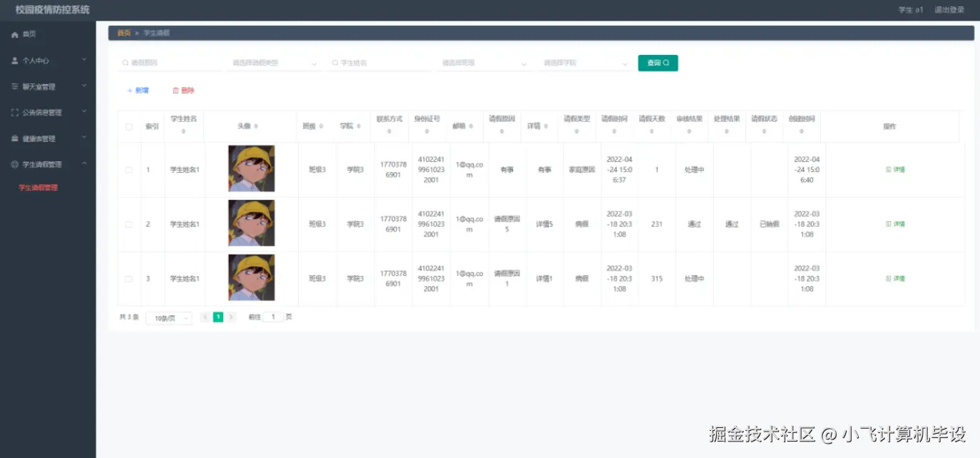Sort by the 身份证号 column
The width and height of the screenshot is (980, 458).
(427, 132)
